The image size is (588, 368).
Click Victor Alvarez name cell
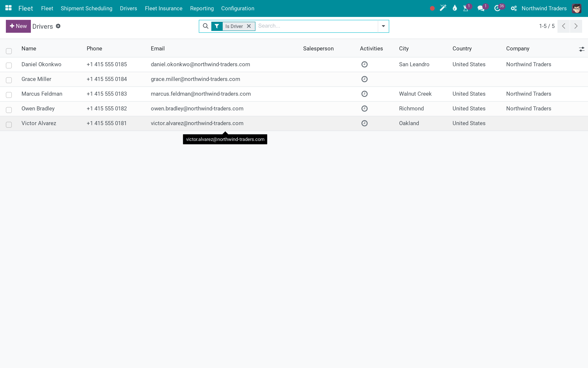click(x=39, y=123)
